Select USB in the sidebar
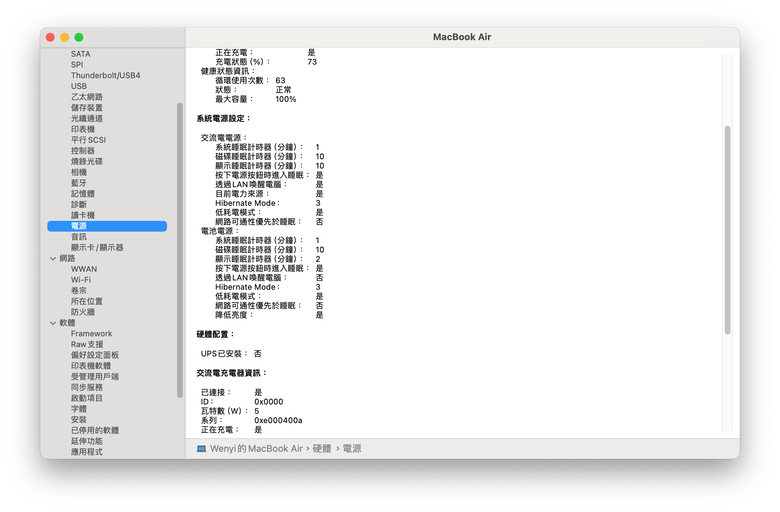 [79, 86]
